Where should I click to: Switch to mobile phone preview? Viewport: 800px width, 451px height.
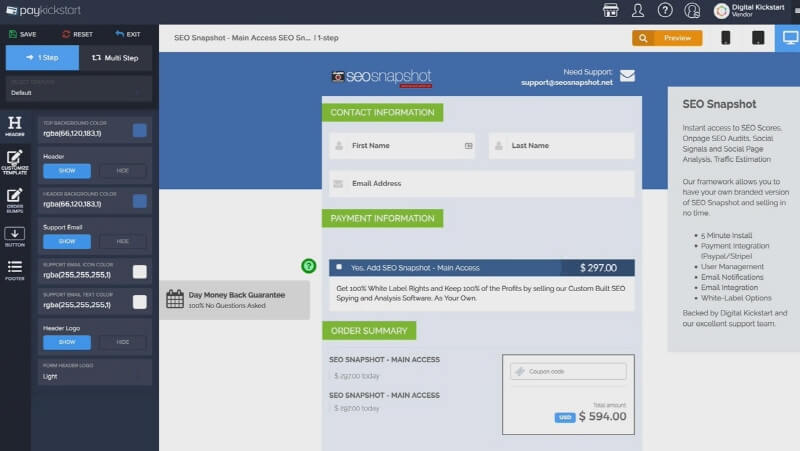[726, 38]
